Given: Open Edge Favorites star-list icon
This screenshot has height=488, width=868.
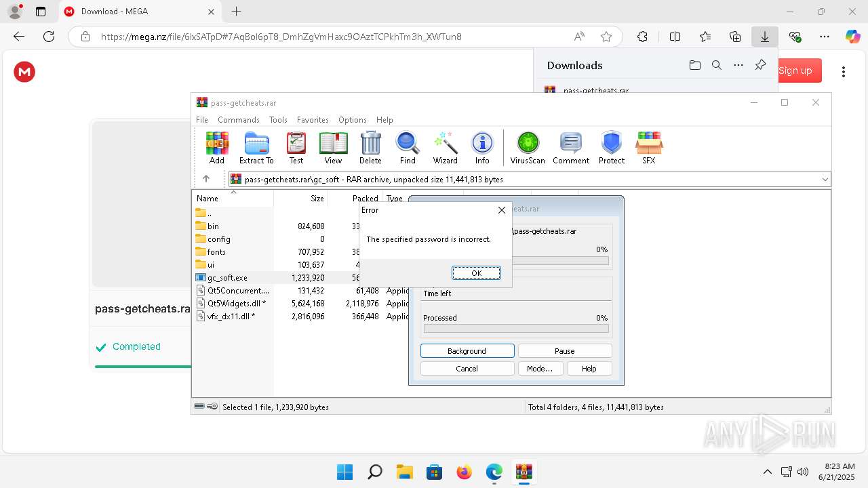Looking at the screenshot, I should (x=705, y=37).
